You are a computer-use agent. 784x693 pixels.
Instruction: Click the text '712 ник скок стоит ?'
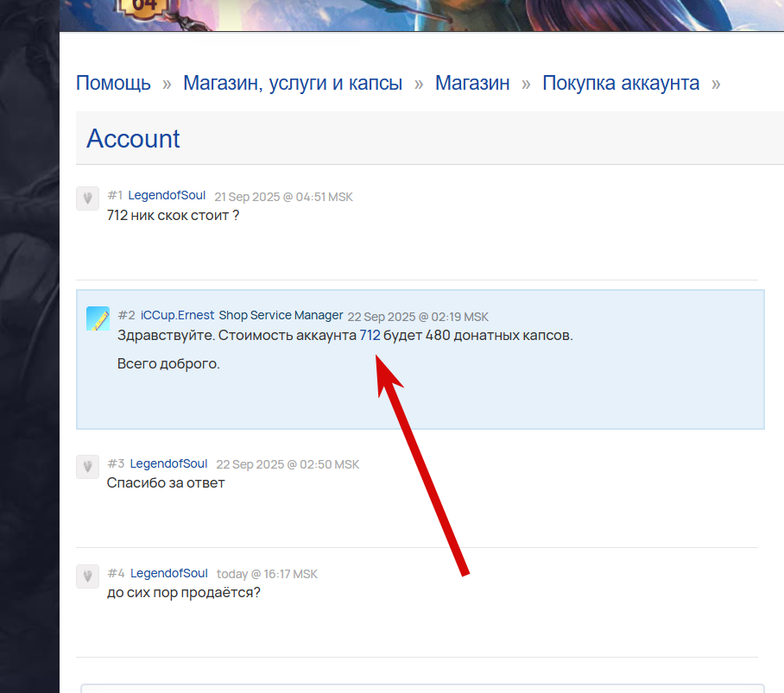point(173,216)
